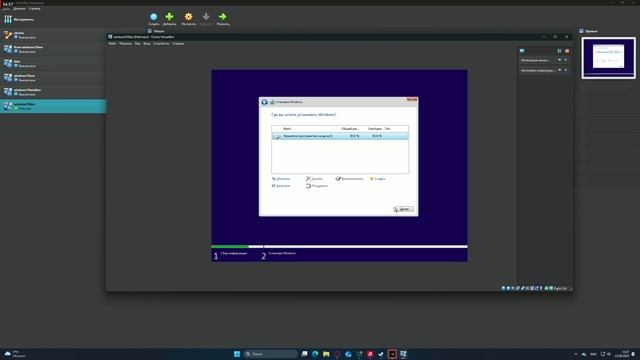Viewport: 640px width, 360px height.
Task: Click the Right Ctrl host key indicator
Action: [561, 288]
